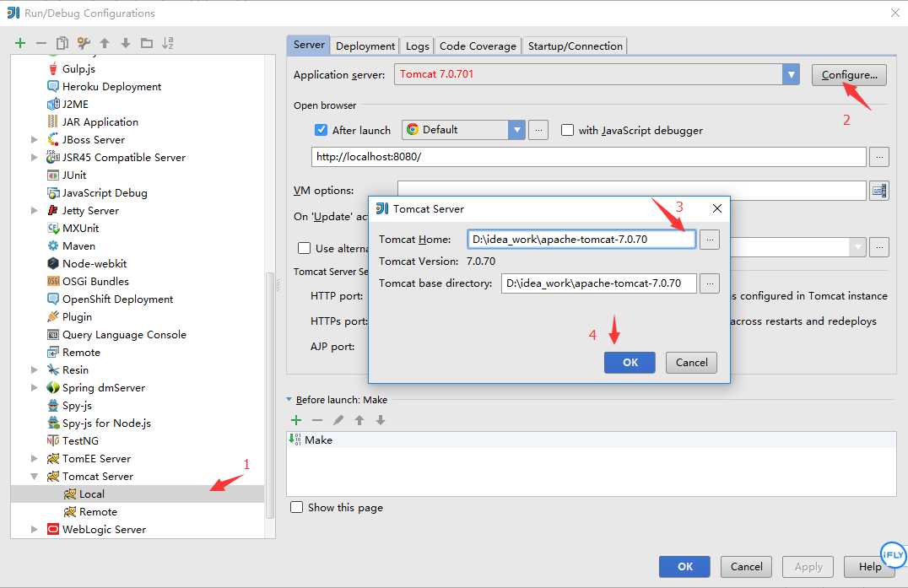Collapse the Tomcat Server node
The image size is (908, 588).
pos(34,477)
